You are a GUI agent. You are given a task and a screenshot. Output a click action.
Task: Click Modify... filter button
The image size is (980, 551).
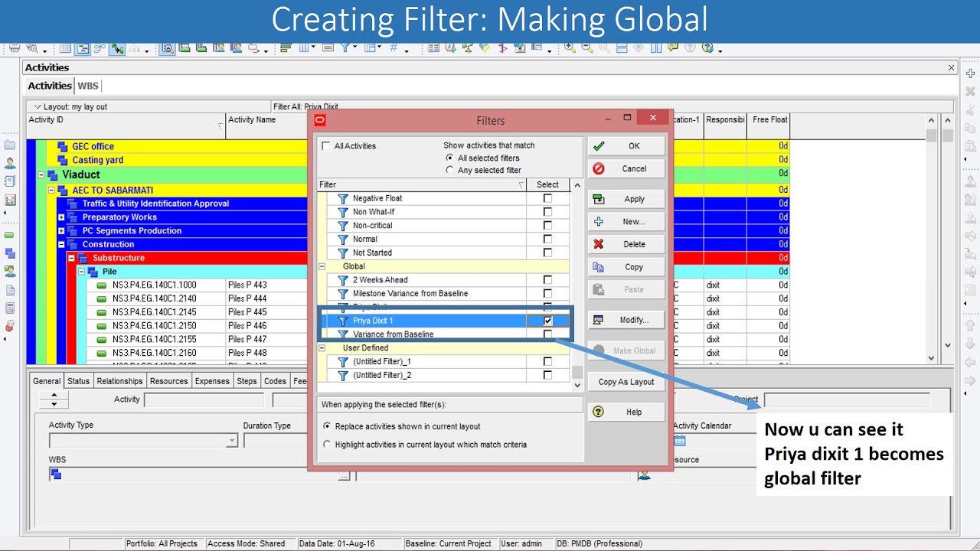pos(626,320)
